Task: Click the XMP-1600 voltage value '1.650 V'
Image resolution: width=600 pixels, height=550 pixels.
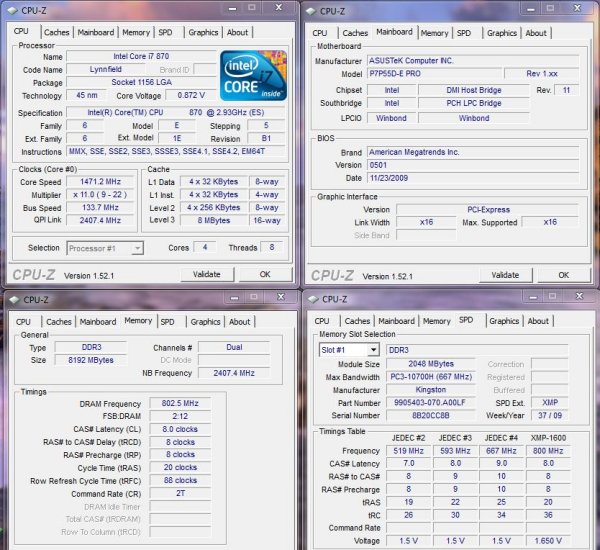Action: [548, 541]
